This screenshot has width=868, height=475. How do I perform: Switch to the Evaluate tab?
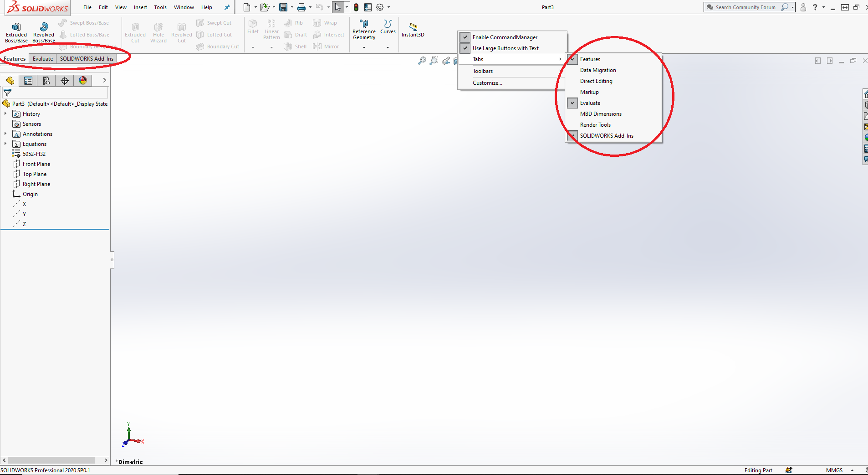tap(42, 58)
